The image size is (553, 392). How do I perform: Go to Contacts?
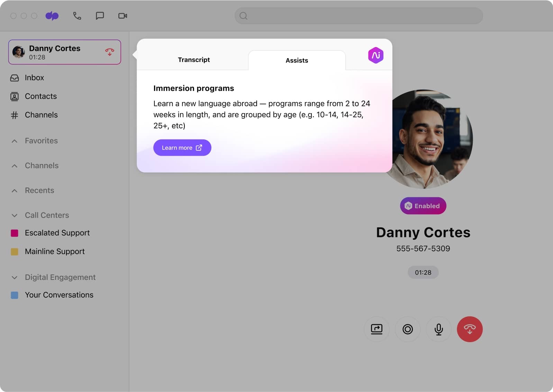click(x=41, y=96)
